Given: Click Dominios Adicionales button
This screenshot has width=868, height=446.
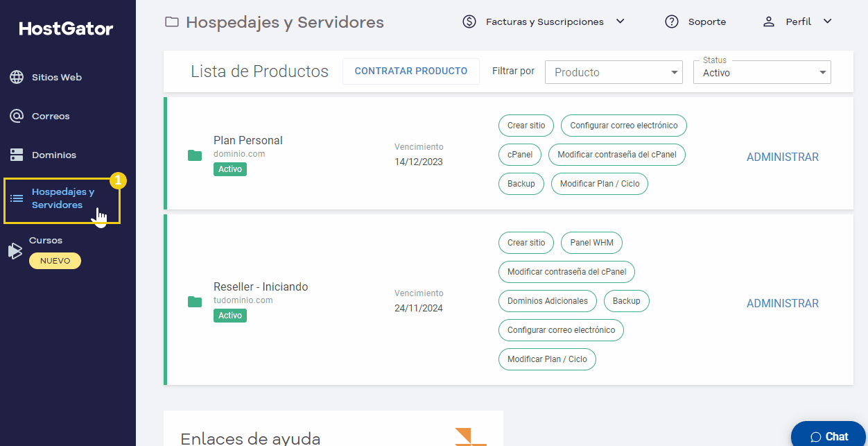Looking at the screenshot, I should click(x=548, y=301).
